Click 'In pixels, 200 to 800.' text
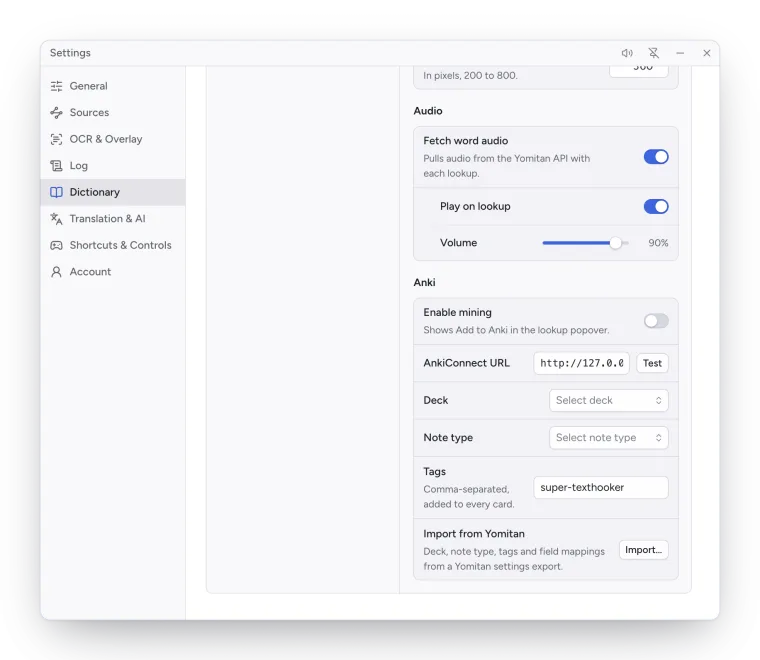Image resolution: width=760 pixels, height=660 pixels. point(470,76)
